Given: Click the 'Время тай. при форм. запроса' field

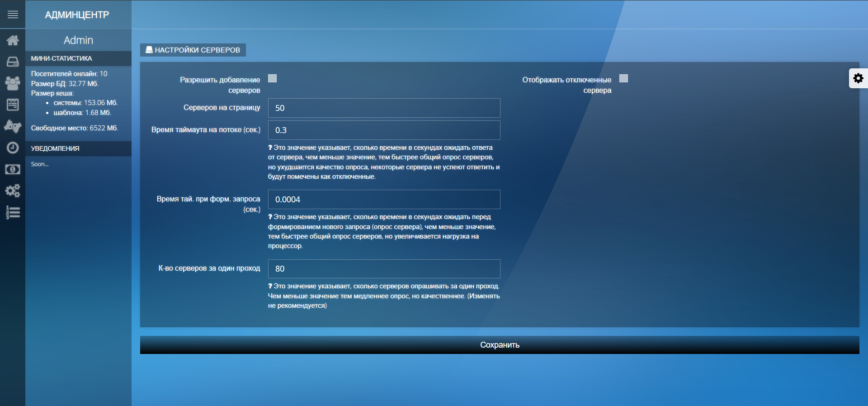Looking at the screenshot, I should (x=384, y=200).
